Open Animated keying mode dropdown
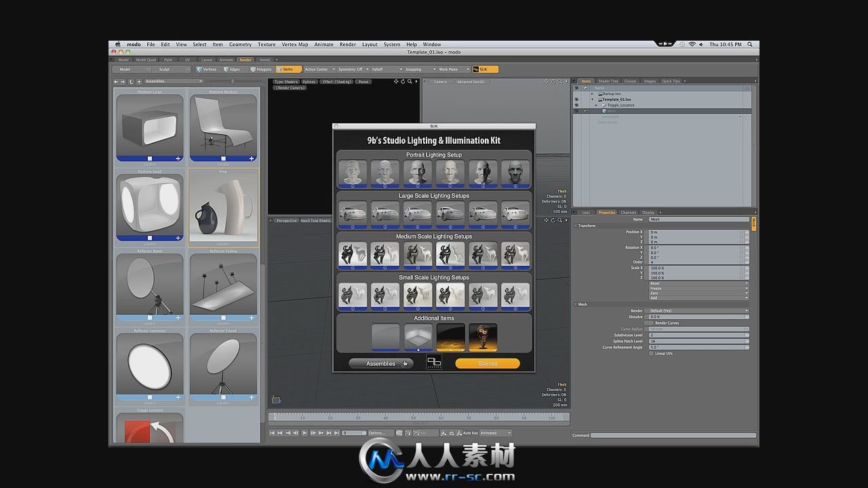Screen dimensions: 868x488 pyautogui.click(x=496, y=432)
